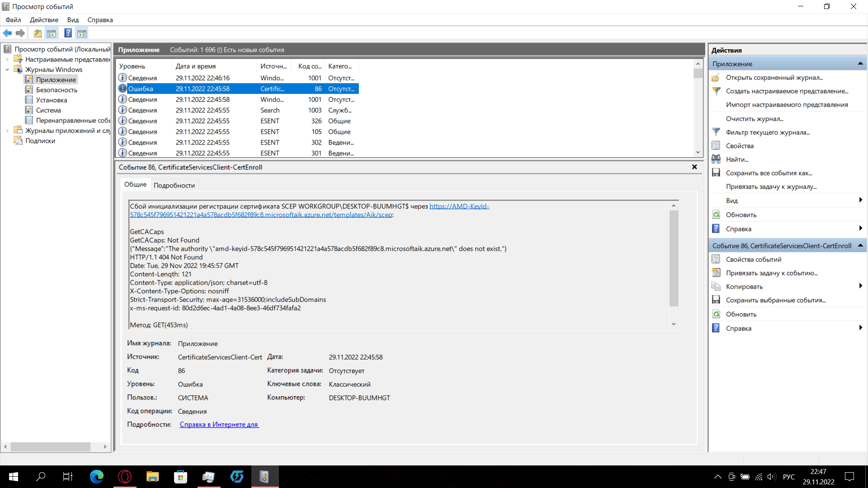Click the Сохранить все события как icon
The height and width of the screenshot is (488, 868).
pyautogui.click(x=716, y=173)
